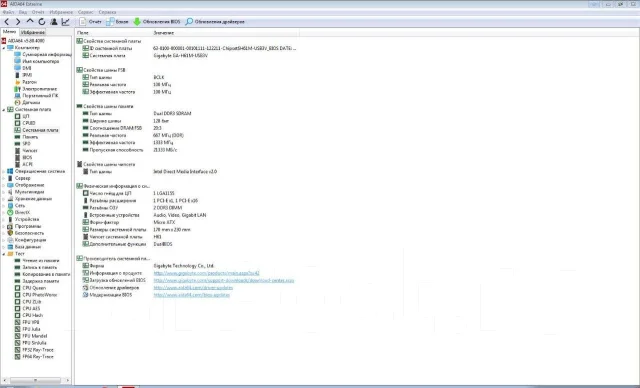Switch to the Меню tab
Image resolution: width=640 pixels, height=388 pixels.
tap(9, 32)
